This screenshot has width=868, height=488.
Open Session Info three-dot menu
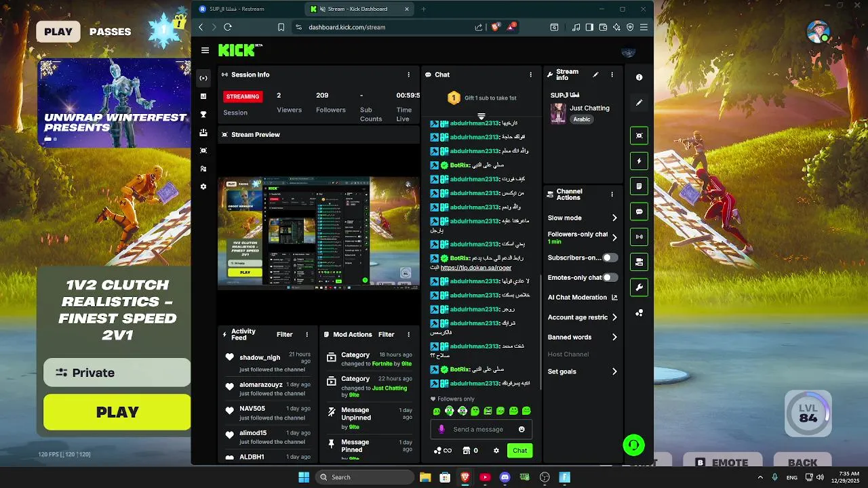tap(408, 75)
